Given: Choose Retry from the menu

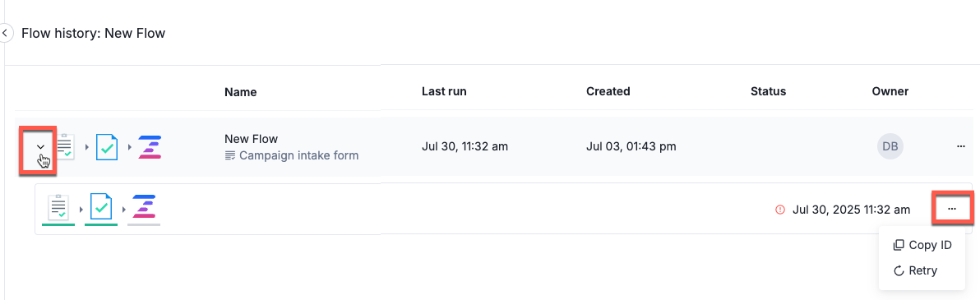Looking at the screenshot, I should pos(916,270).
